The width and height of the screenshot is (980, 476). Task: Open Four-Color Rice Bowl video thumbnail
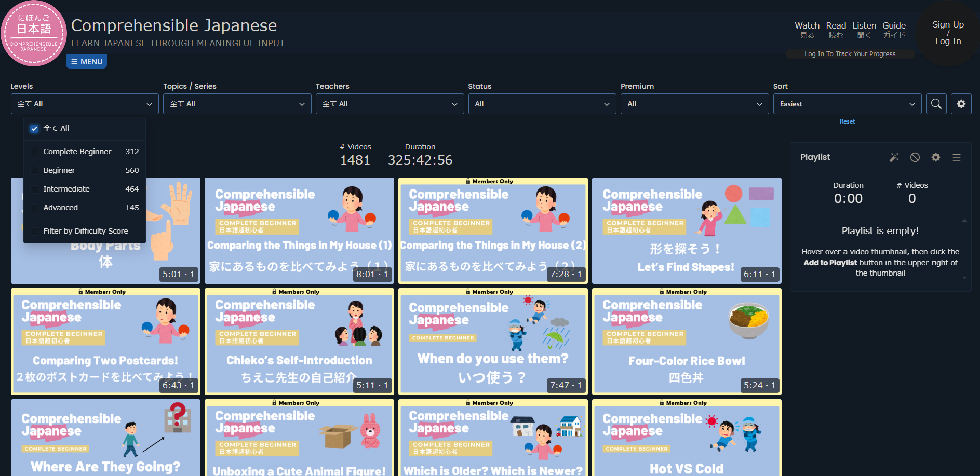click(x=687, y=342)
